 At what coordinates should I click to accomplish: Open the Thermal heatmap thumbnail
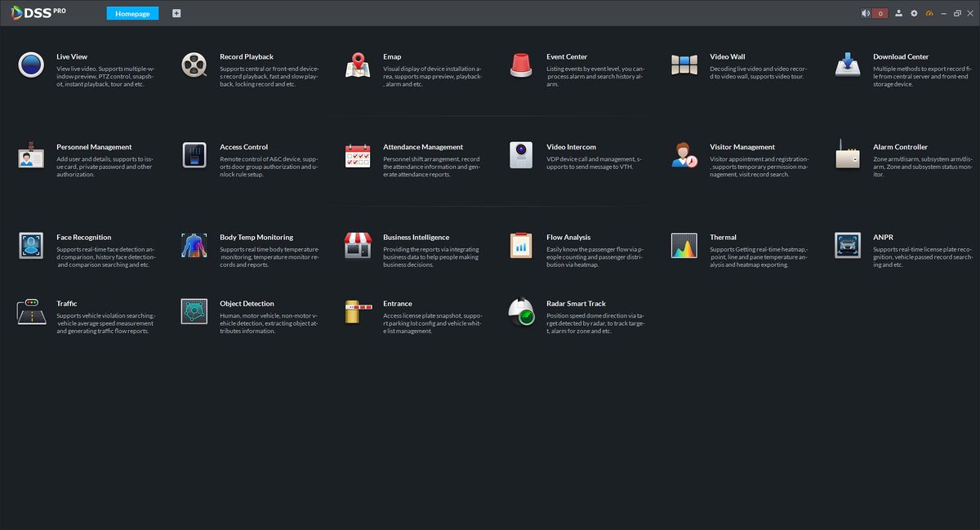coord(684,245)
